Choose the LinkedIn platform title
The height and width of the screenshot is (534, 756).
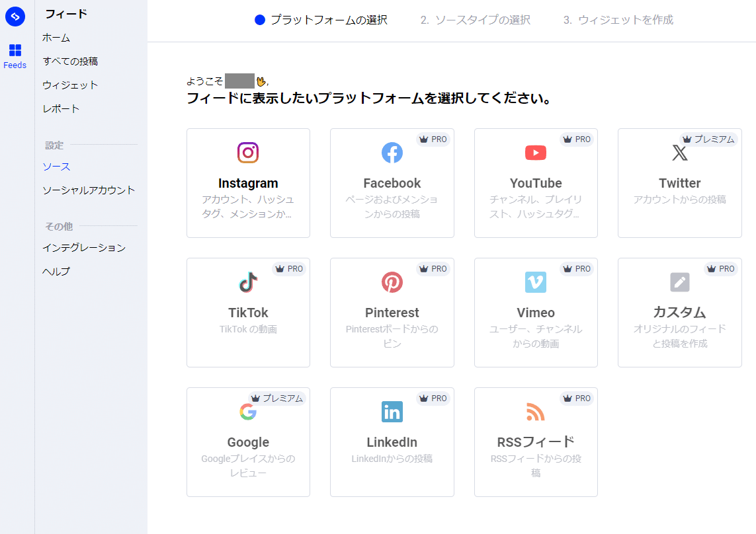(392, 442)
